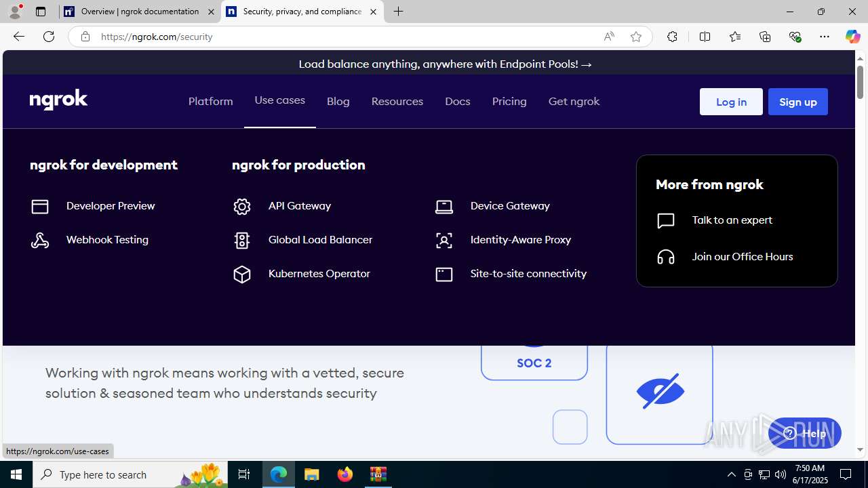The height and width of the screenshot is (488, 868).
Task: Refresh the page with the reload icon
Action: click(49, 37)
